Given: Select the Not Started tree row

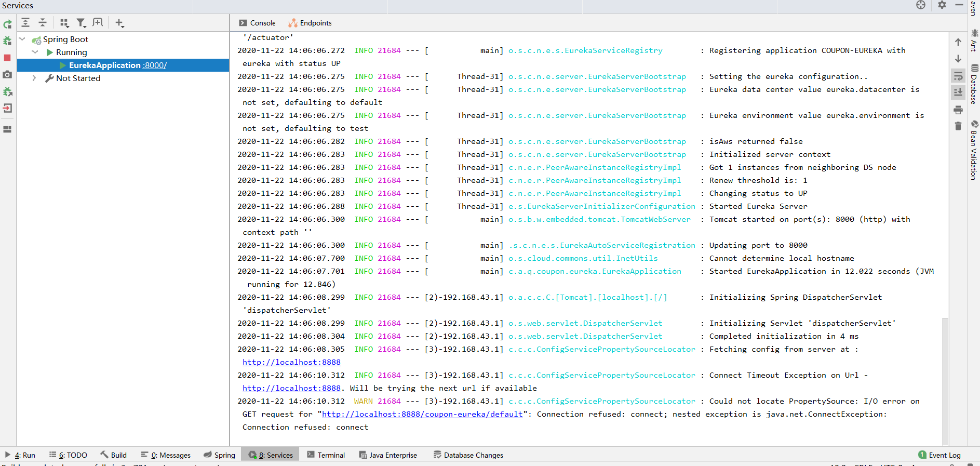Looking at the screenshot, I should (x=123, y=78).
